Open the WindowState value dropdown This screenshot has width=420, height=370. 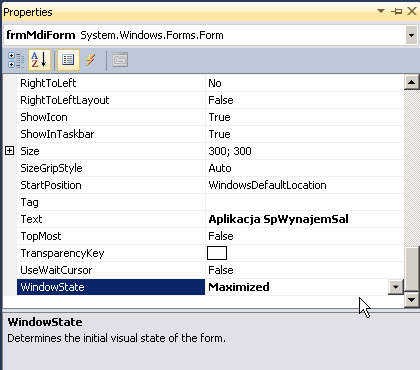pos(396,287)
